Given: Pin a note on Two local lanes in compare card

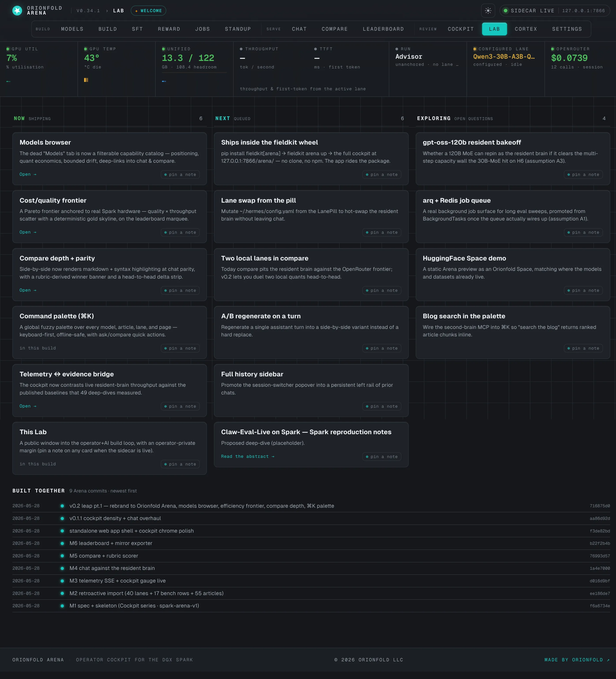Looking at the screenshot, I should (x=382, y=290).
